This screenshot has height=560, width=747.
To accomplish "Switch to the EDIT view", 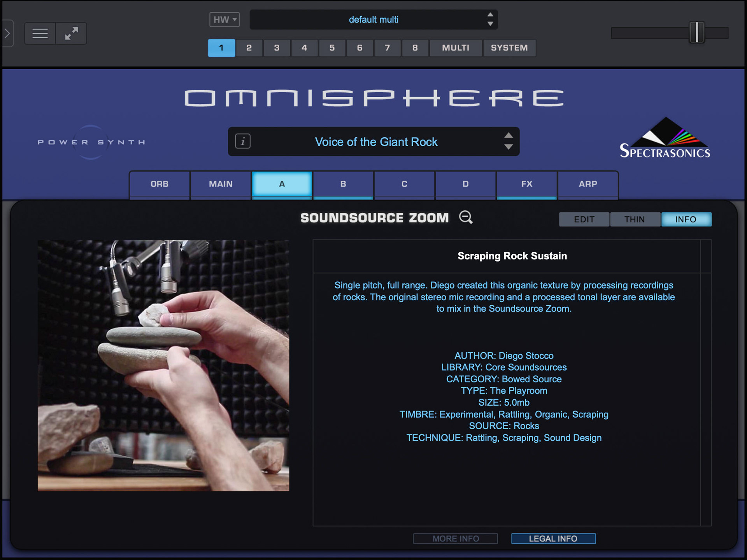I will point(584,219).
